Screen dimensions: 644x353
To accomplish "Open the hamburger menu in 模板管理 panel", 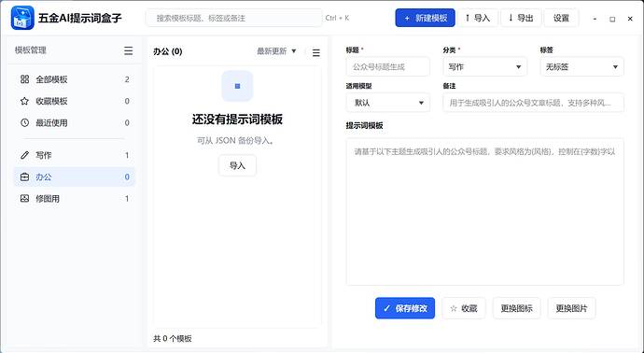I will coord(129,50).
